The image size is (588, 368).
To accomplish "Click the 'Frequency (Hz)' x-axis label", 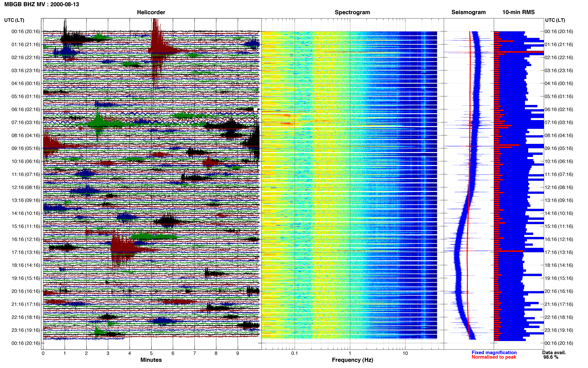I will [x=352, y=360].
